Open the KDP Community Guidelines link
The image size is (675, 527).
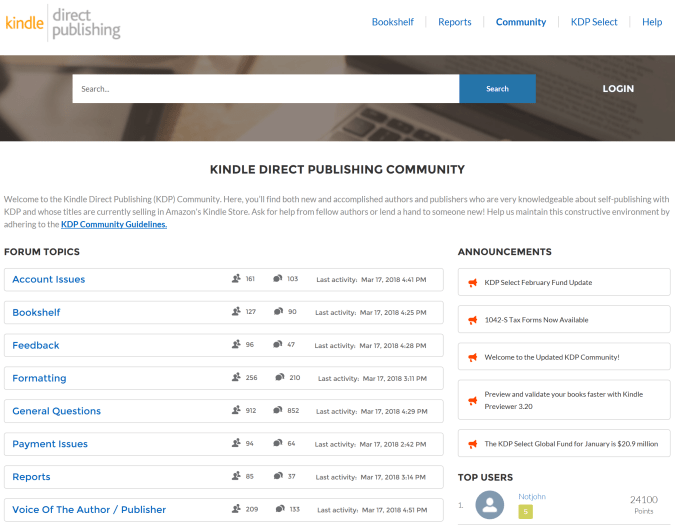coord(114,225)
